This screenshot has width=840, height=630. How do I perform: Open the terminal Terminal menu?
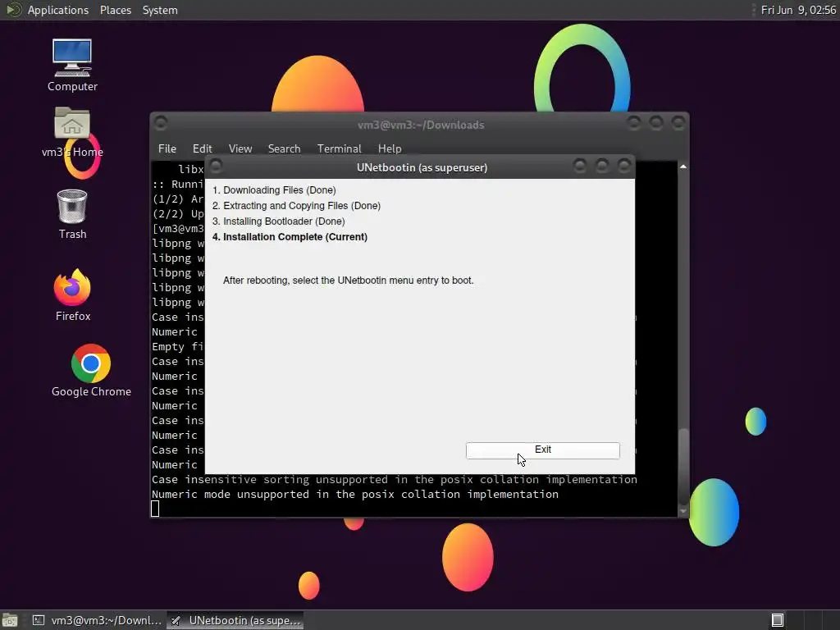(339, 148)
